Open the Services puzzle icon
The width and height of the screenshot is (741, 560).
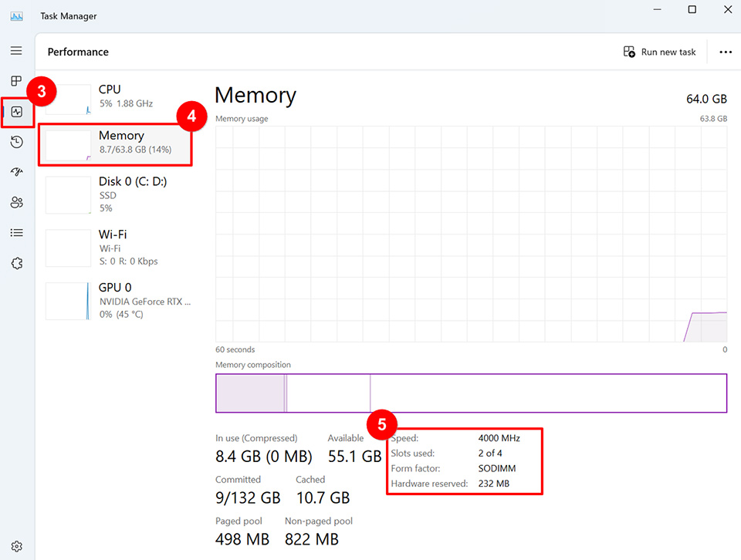click(x=16, y=263)
